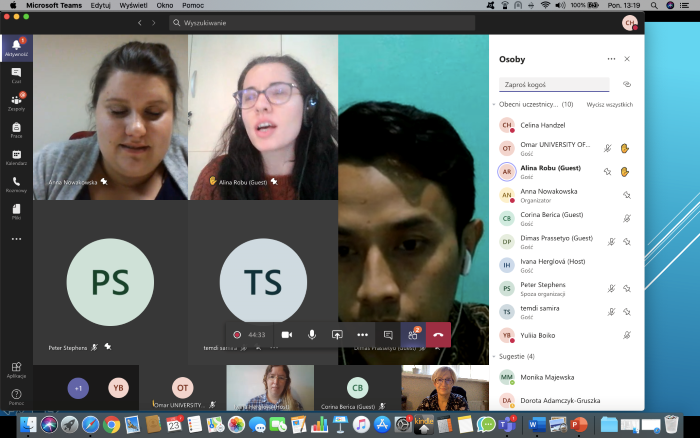
Task: Toggle the microphone mute button
Action: pyautogui.click(x=312, y=335)
